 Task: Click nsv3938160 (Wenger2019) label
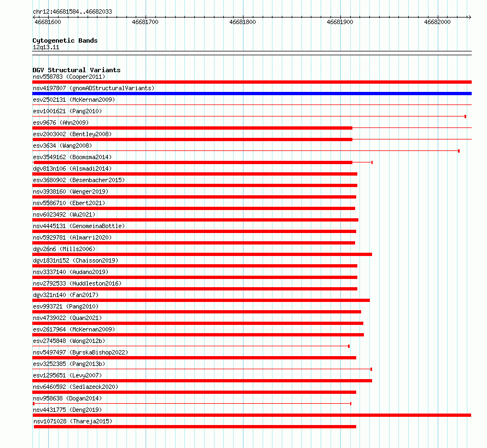pyautogui.click(x=71, y=191)
